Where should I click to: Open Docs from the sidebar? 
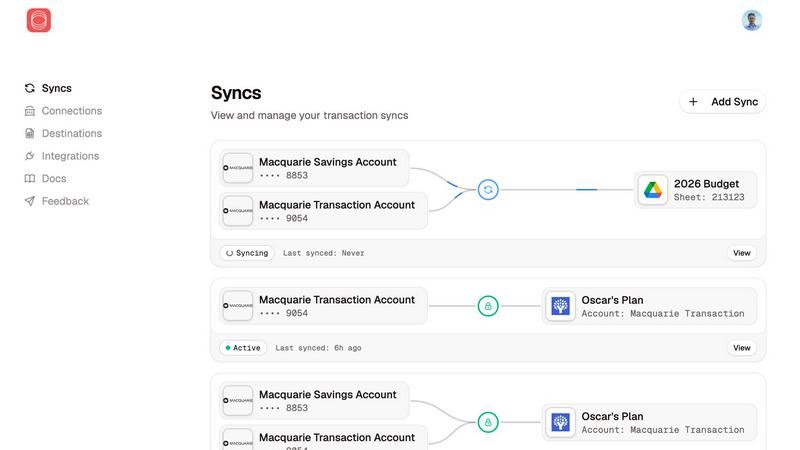click(54, 178)
